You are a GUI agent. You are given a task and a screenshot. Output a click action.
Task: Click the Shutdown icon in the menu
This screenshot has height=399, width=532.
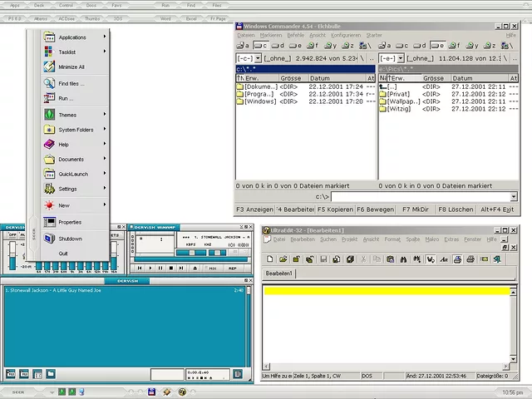click(x=49, y=239)
